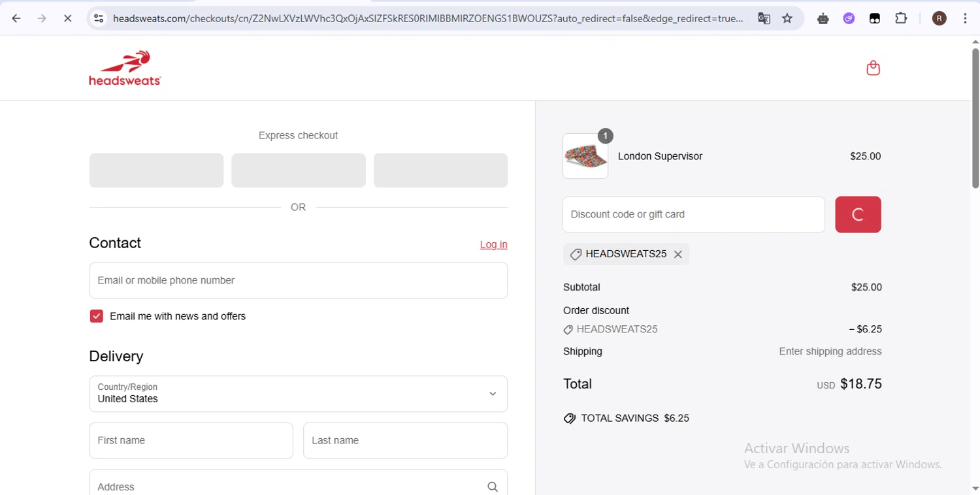The height and width of the screenshot is (495, 980).
Task: Focus the Address field
Action: [x=299, y=483]
